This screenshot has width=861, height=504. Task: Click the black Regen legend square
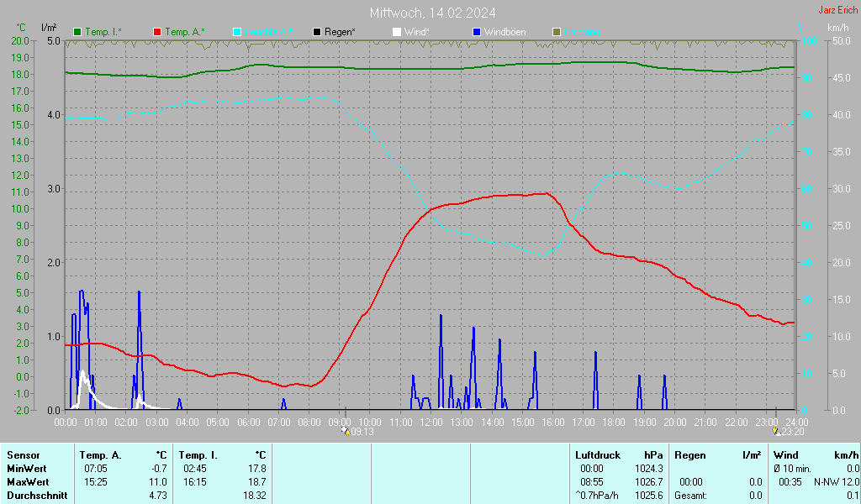(x=317, y=32)
